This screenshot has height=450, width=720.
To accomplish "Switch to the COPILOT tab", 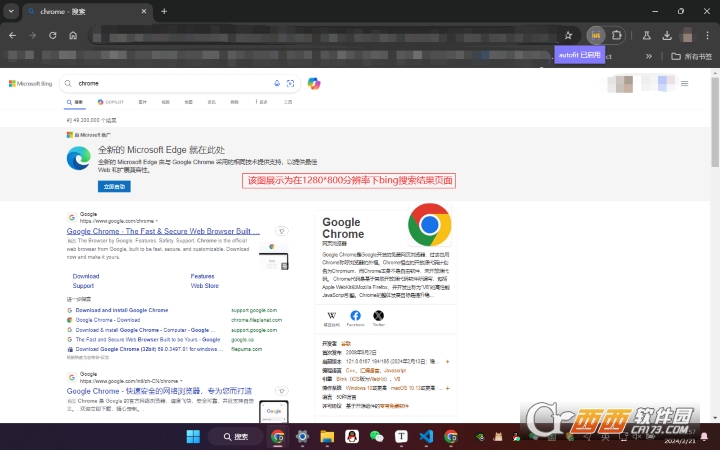I will 111,102.
